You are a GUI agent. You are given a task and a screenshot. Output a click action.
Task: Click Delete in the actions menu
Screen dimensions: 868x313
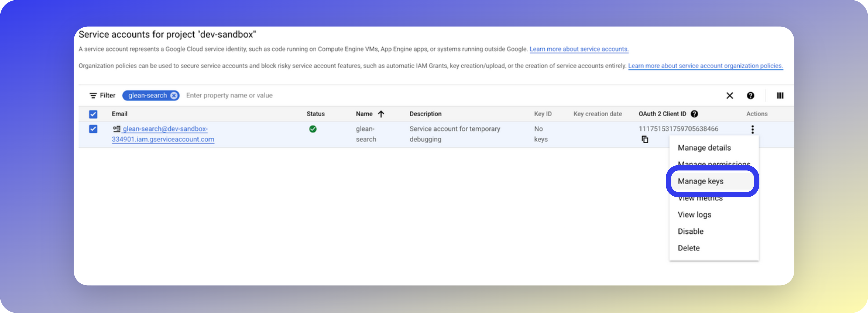tap(688, 248)
